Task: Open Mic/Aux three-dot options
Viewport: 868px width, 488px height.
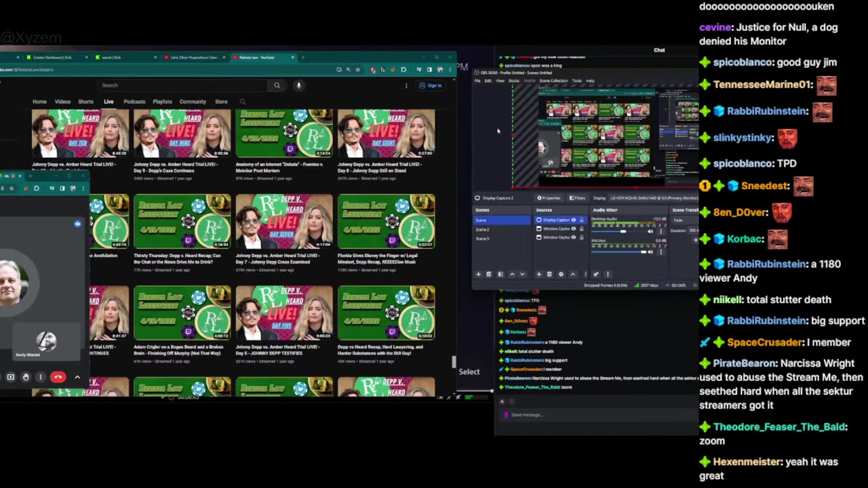Action: coord(661,251)
